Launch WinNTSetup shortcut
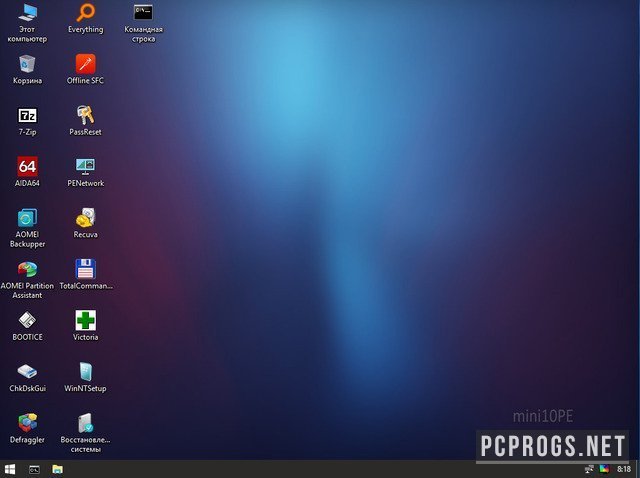 [x=85, y=377]
